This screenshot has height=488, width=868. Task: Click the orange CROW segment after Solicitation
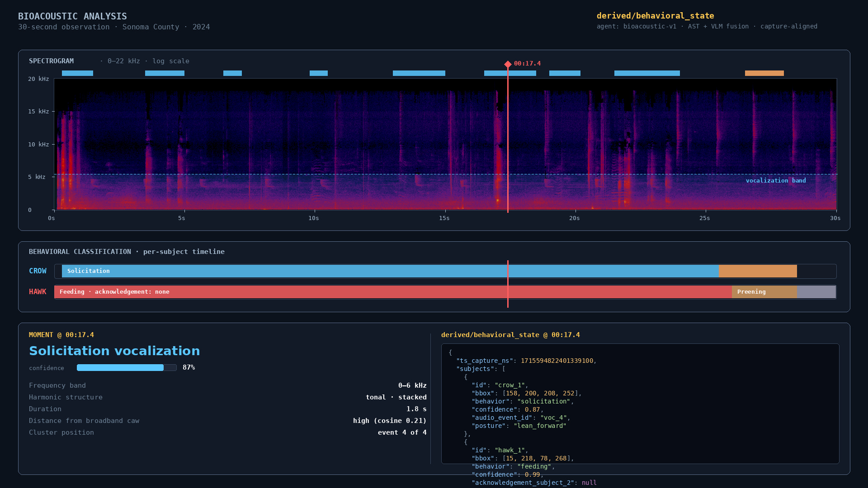[758, 271]
